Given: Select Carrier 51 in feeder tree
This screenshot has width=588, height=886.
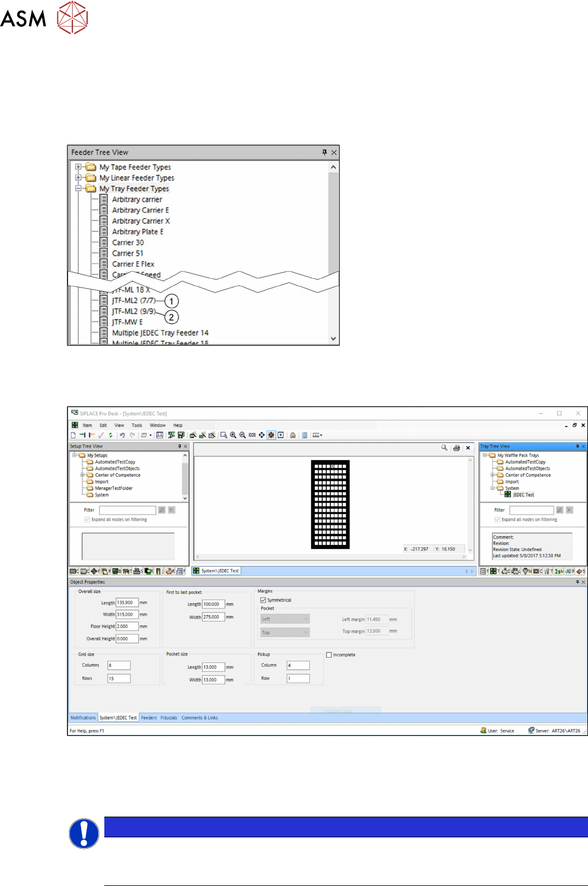Looking at the screenshot, I should point(128,253).
